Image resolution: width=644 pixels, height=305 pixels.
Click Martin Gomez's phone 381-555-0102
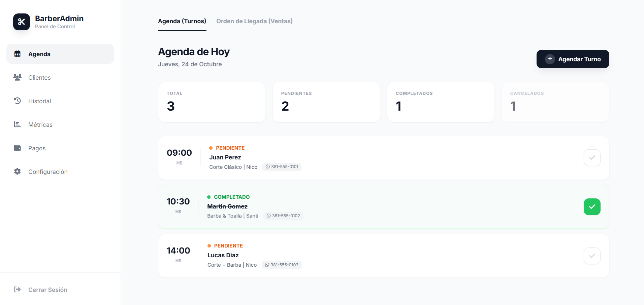[283, 216]
